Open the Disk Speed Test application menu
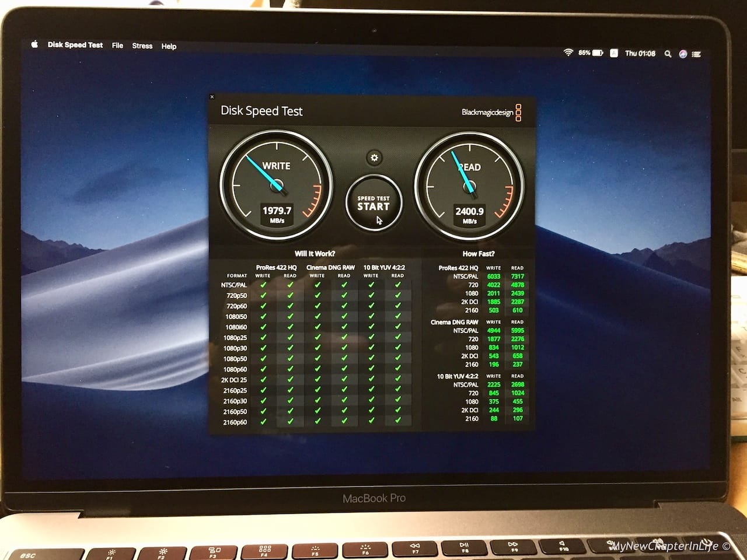The image size is (747, 560). click(x=76, y=45)
